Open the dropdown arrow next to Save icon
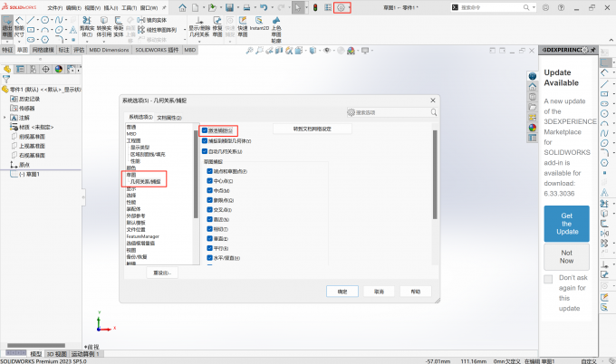The width and height of the screenshot is (616, 364). (237, 7)
